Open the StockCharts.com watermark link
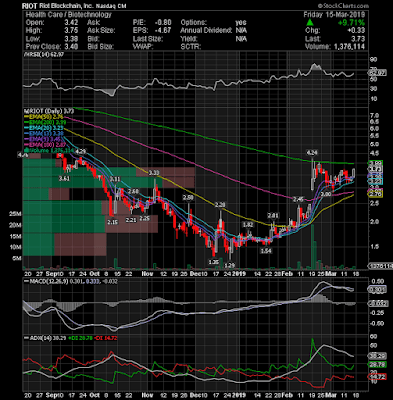 click(343, 6)
